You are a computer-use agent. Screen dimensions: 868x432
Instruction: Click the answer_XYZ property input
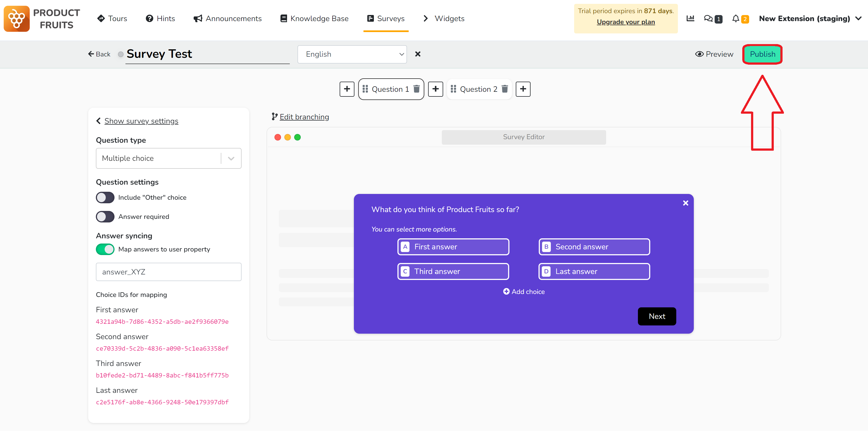pos(168,272)
